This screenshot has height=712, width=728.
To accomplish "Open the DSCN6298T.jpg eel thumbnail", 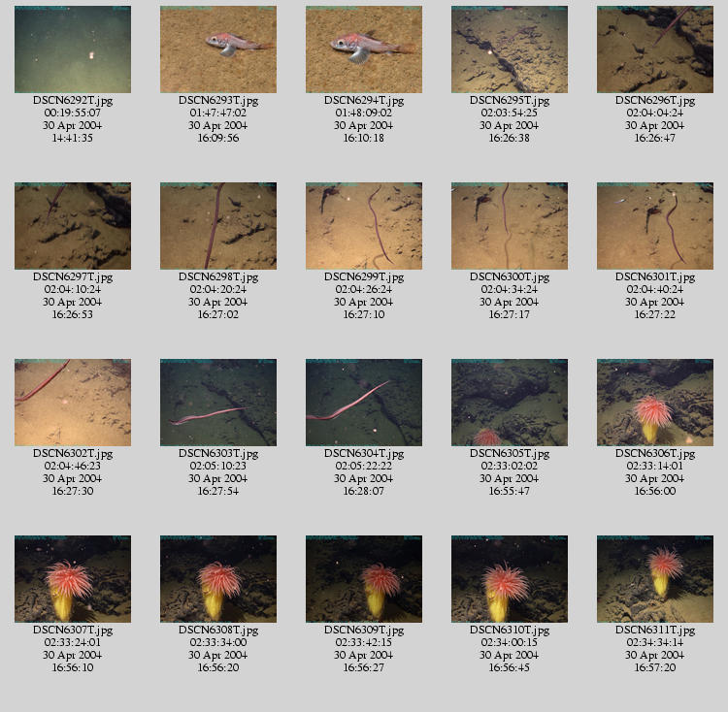I will [x=218, y=226].
